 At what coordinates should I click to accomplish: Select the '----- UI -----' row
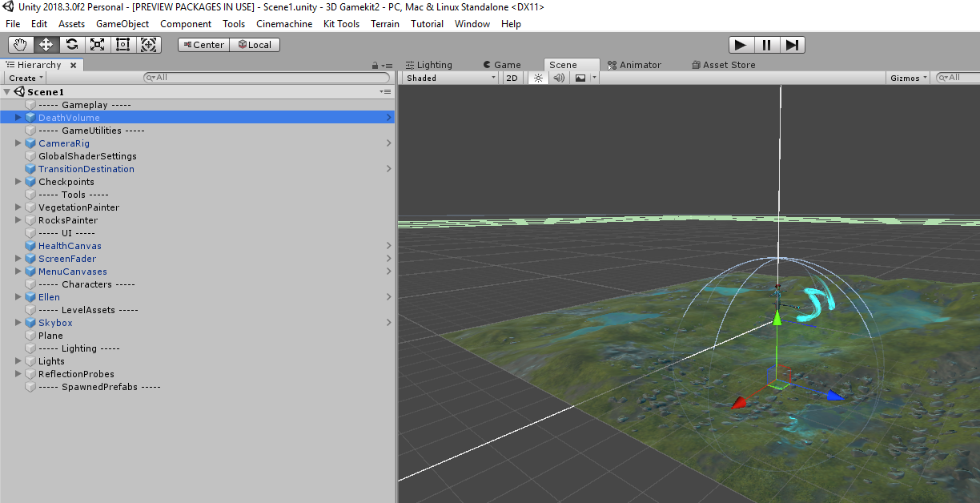tap(198, 233)
